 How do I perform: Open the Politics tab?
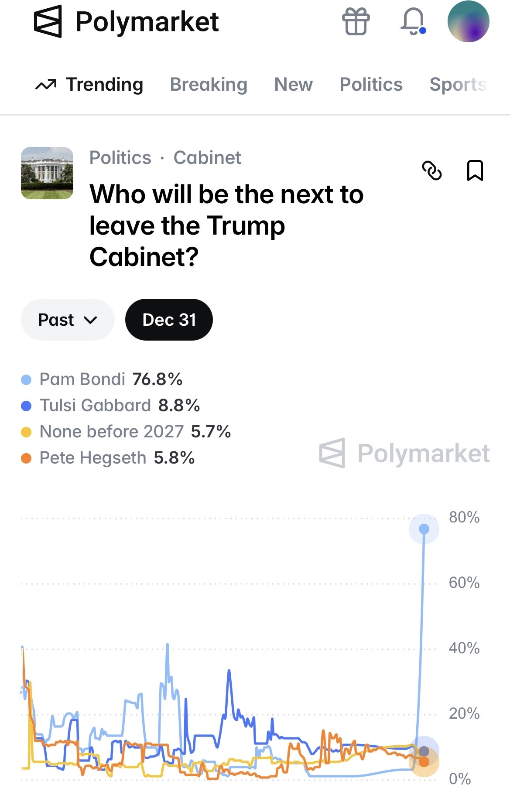pyautogui.click(x=371, y=85)
